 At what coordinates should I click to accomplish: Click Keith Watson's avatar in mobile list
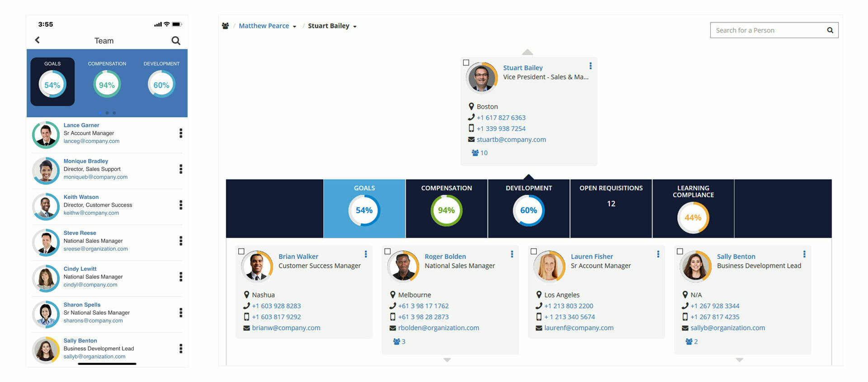46,207
